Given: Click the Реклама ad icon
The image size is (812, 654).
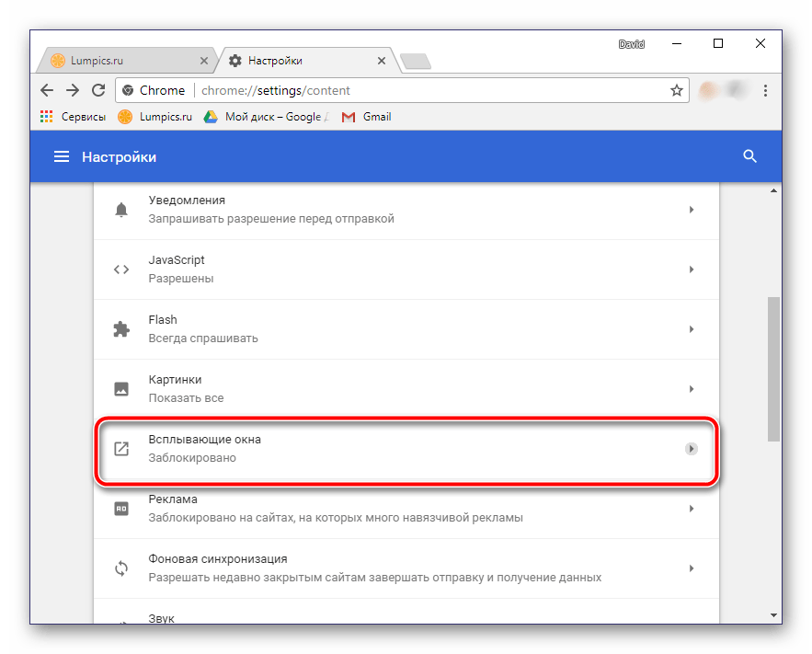Looking at the screenshot, I should tap(121, 509).
